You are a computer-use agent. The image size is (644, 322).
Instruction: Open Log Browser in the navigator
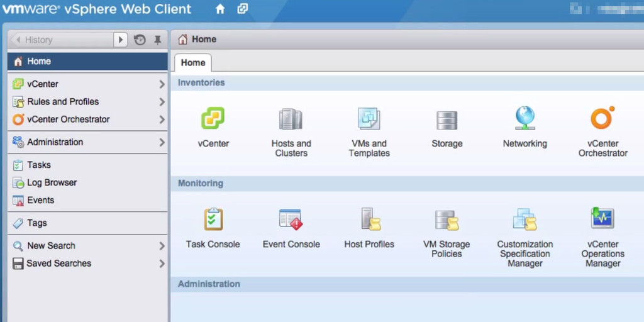pyautogui.click(x=87, y=183)
